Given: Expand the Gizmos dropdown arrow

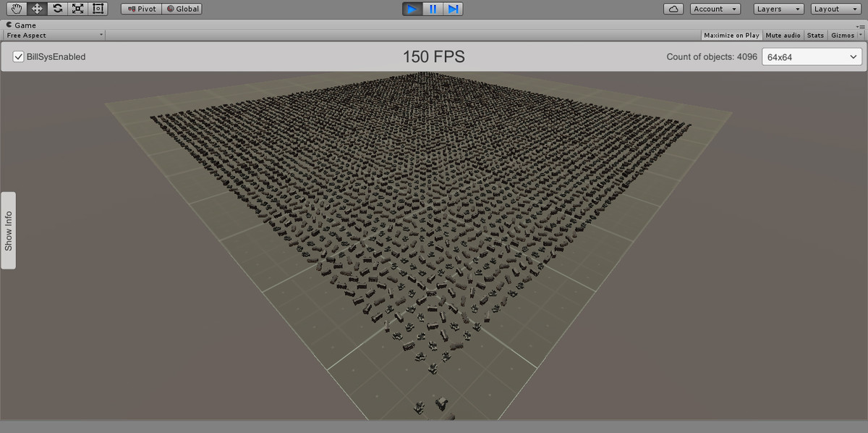Looking at the screenshot, I should (861, 35).
